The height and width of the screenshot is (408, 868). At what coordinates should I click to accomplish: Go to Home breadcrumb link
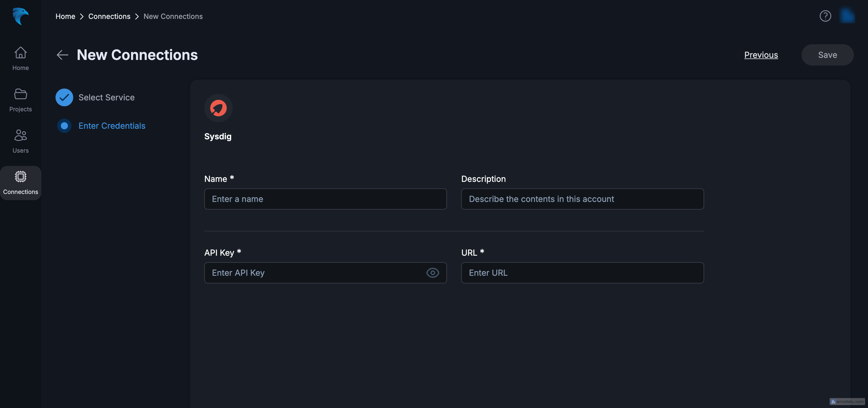click(65, 16)
